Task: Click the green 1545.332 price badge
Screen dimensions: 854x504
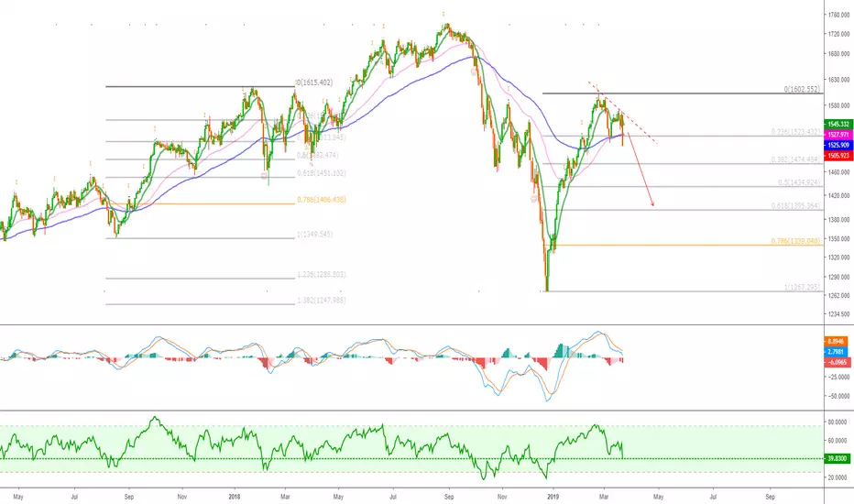Action: 838,125
